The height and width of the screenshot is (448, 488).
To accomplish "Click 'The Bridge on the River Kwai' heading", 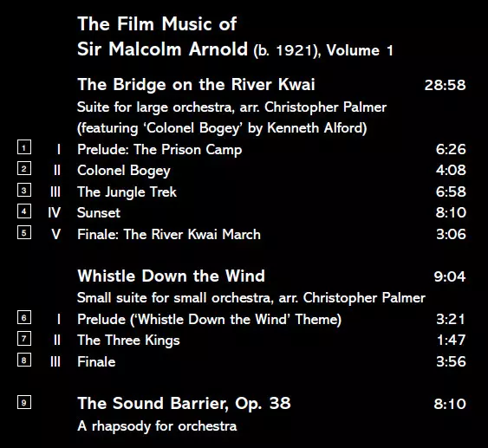I will point(196,84).
